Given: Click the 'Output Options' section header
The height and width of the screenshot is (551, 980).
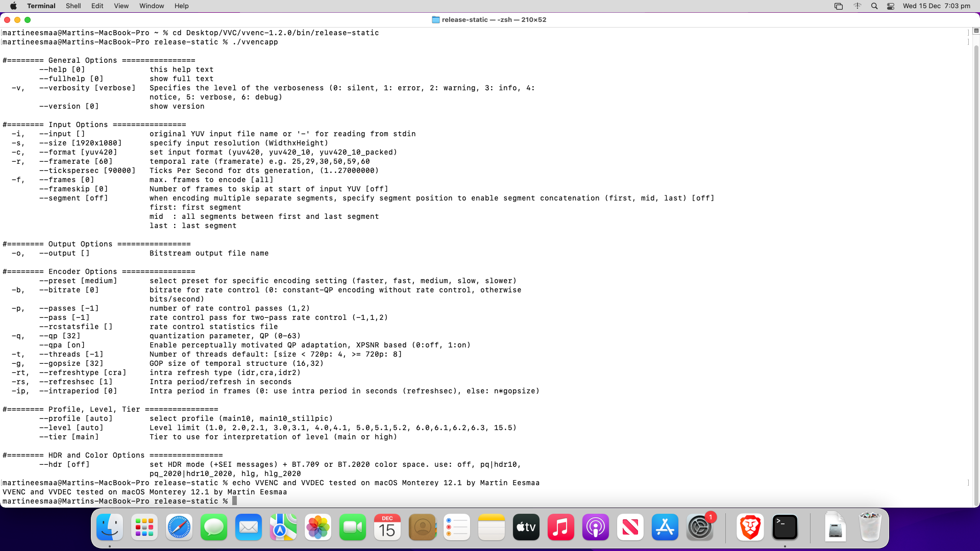Looking at the screenshot, I should (96, 244).
